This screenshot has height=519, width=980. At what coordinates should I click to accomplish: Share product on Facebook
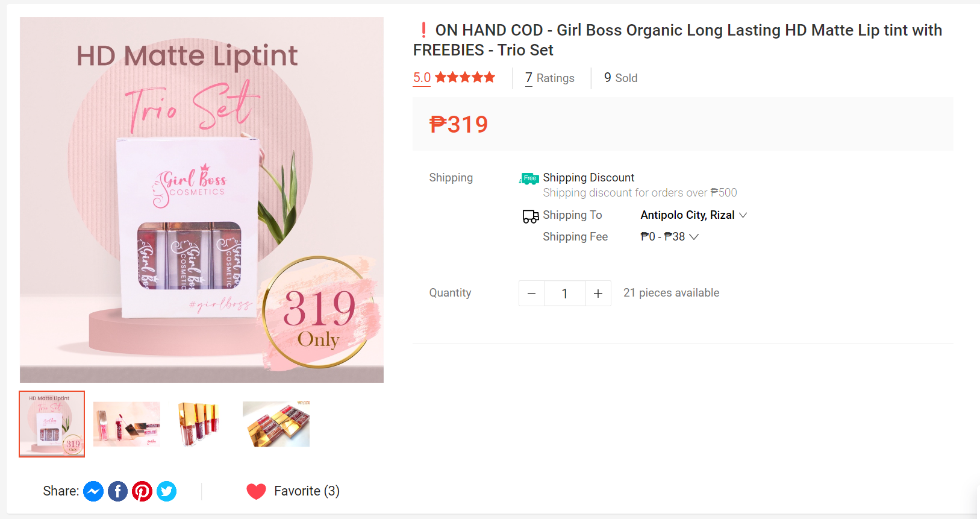118,491
